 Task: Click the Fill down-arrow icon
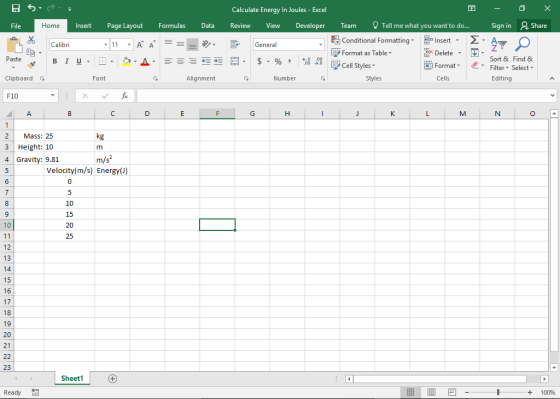point(475,53)
